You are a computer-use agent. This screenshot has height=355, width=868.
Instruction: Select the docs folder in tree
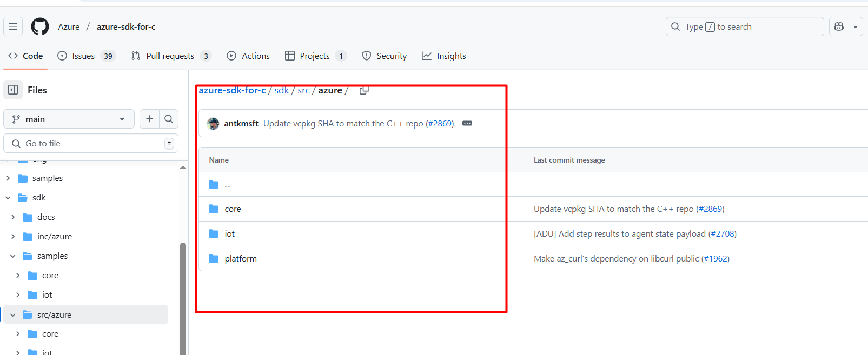[46, 217]
